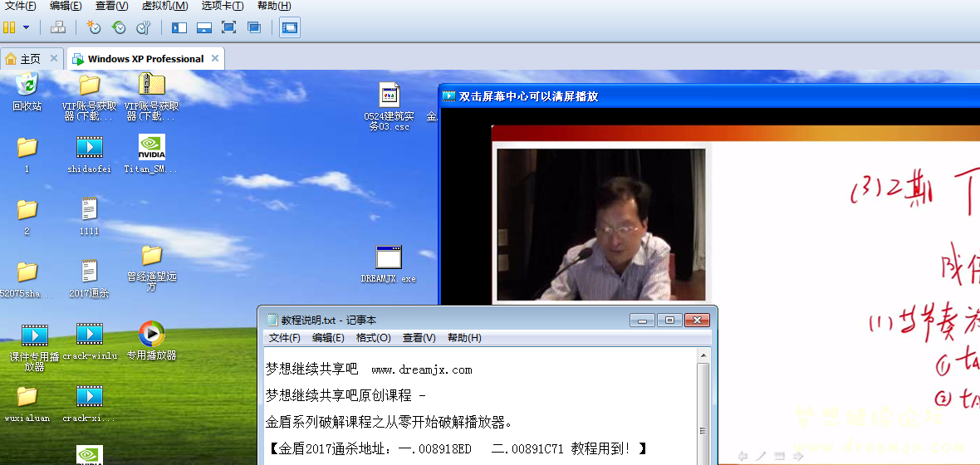Select the 专用播放器 player icon
Screen dimensions: 980x465
click(x=152, y=340)
